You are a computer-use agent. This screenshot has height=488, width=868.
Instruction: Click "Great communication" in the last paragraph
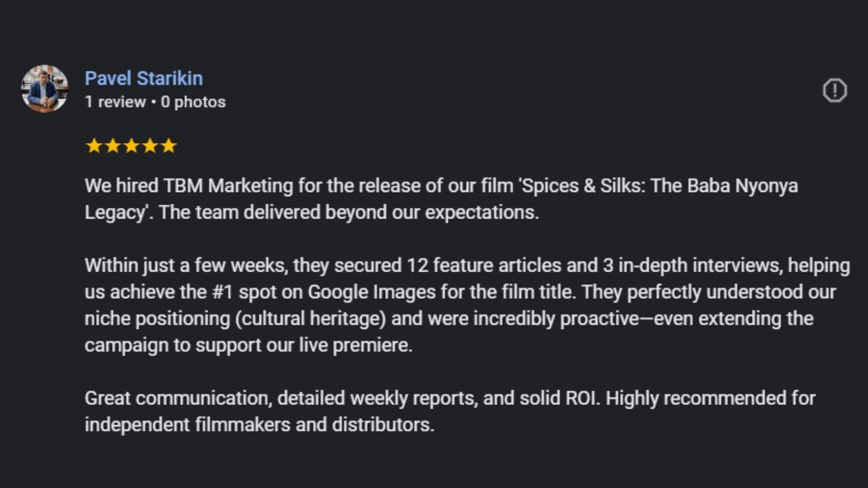click(177, 399)
